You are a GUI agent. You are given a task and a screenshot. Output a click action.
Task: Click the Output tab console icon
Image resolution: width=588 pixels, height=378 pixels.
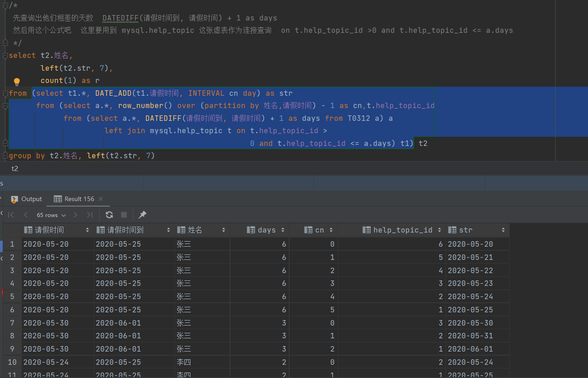click(15, 199)
